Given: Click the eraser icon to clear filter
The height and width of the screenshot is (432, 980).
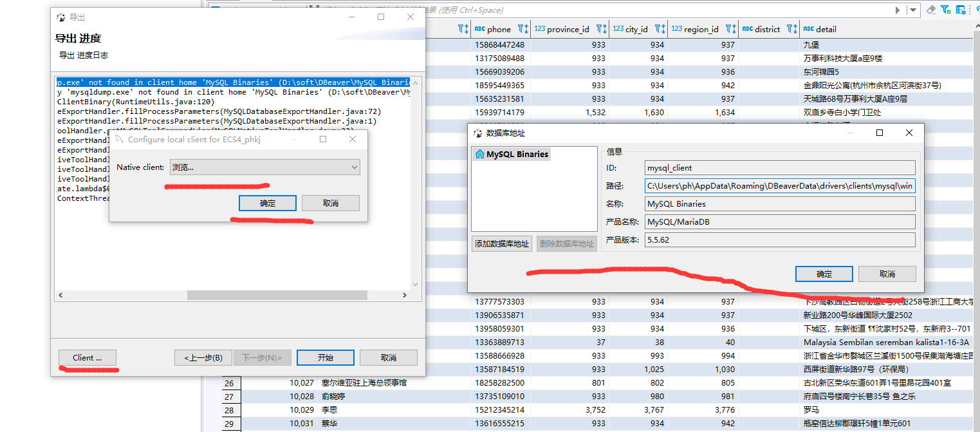Looking at the screenshot, I should point(931,10).
